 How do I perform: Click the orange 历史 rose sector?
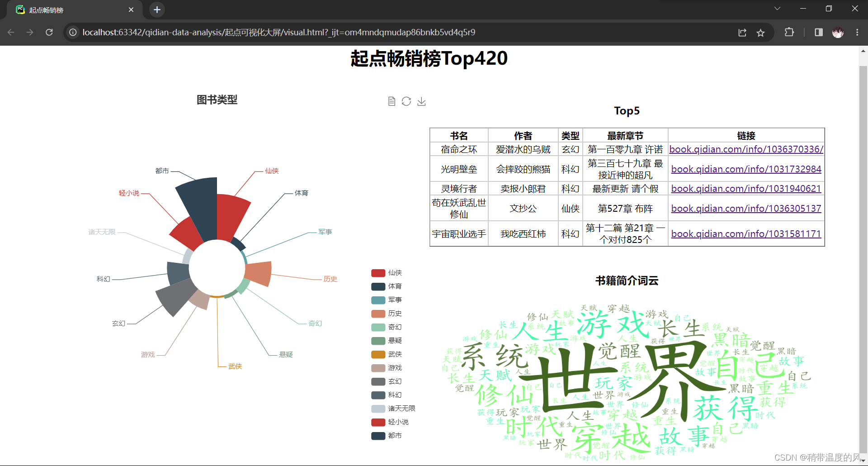[259, 273]
